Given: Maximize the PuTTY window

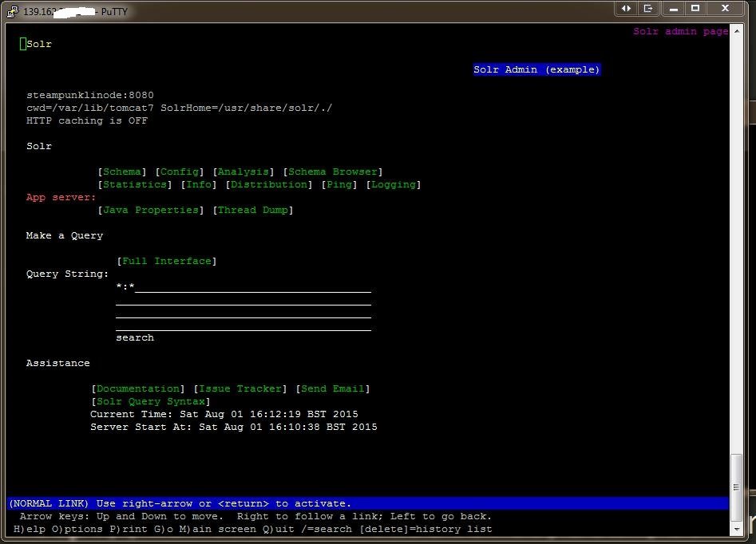Looking at the screenshot, I should point(695,8).
